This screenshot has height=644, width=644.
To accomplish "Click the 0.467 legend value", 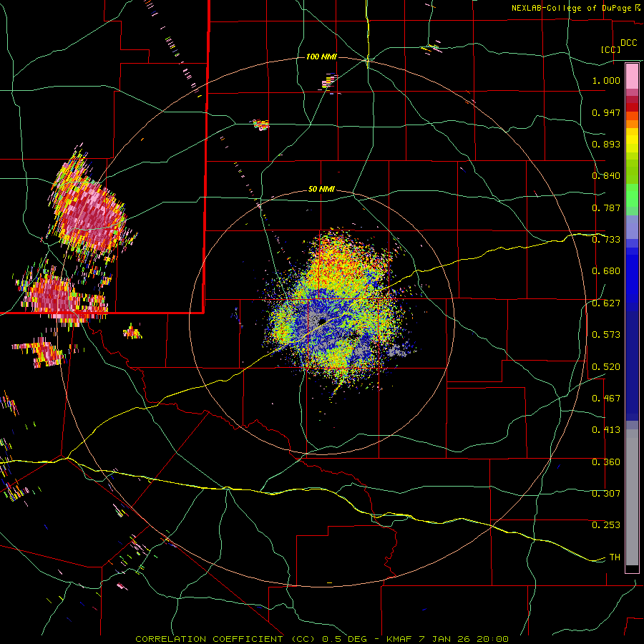I will click(x=606, y=399).
